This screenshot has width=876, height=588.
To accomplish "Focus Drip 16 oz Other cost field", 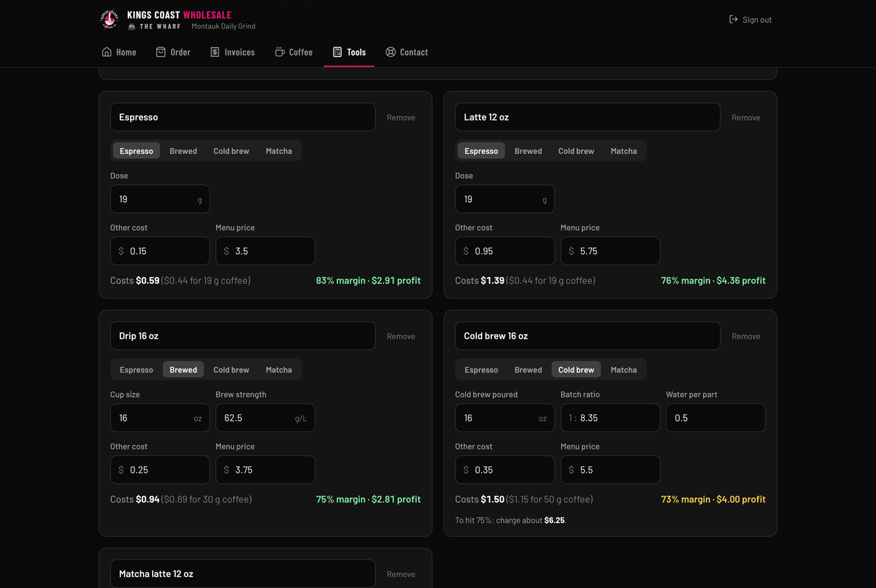I will 160,470.
